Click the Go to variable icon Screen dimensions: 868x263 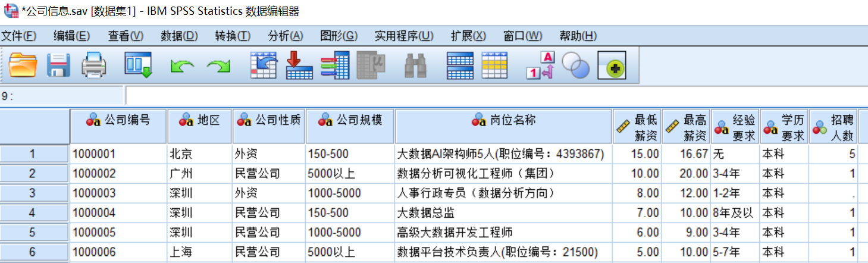tap(299, 65)
